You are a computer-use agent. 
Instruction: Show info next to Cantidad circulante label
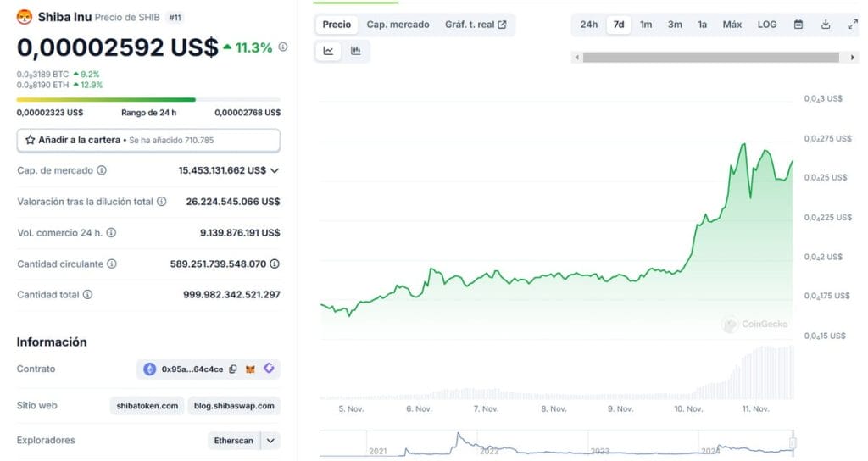[112, 264]
